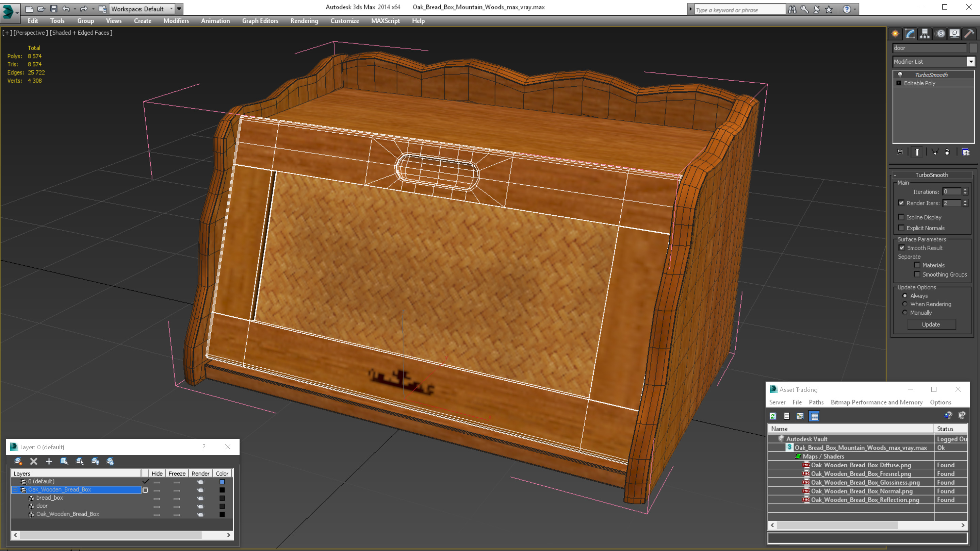The image size is (980, 551).
Task: Click the New Scene icon in quick access toolbar
Action: [x=29, y=9]
